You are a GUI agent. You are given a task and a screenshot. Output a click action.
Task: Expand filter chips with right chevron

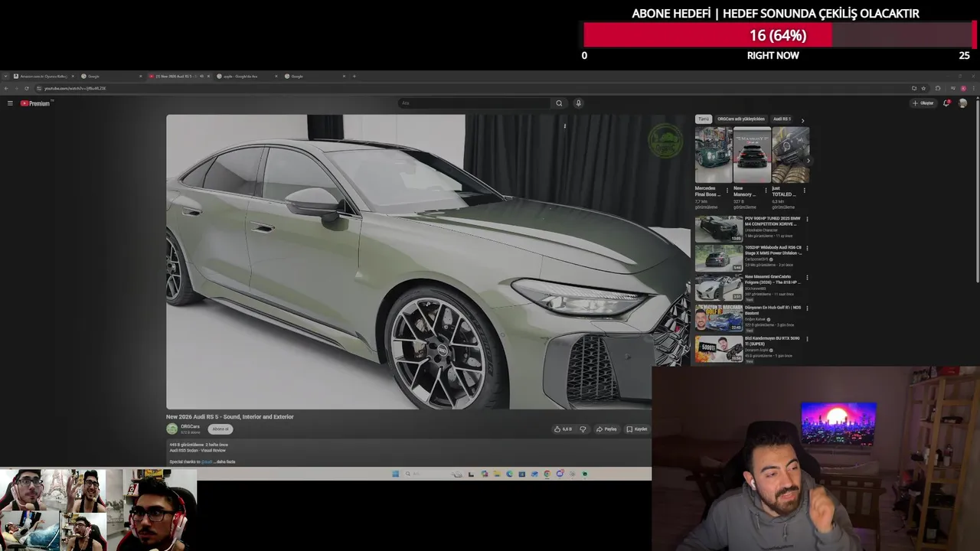(802, 120)
